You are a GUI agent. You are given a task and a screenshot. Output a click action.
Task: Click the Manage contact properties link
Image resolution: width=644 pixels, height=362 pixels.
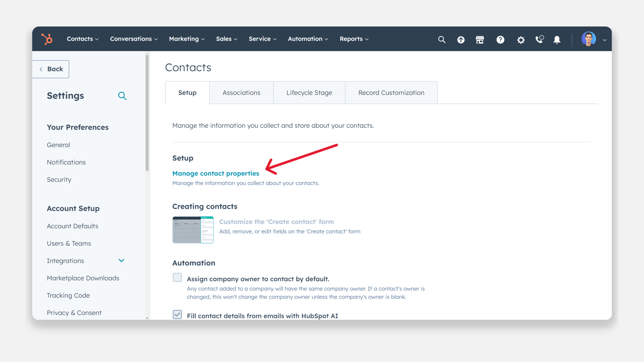click(216, 173)
